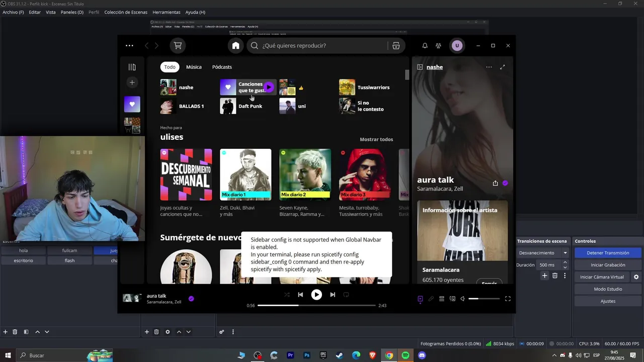Toggle shuffle in Spotify player
Image resolution: width=644 pixels, height=362 pixels.
coord(287,295)
